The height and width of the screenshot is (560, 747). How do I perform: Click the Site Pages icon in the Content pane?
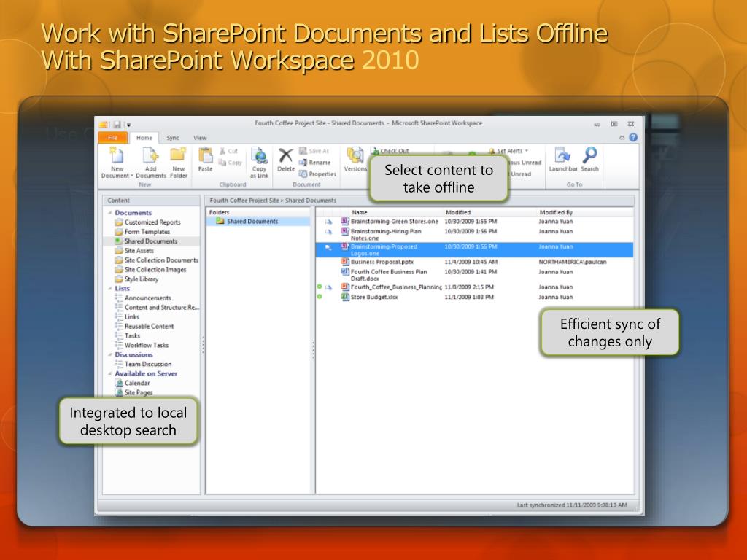click(x=119, y=392)
